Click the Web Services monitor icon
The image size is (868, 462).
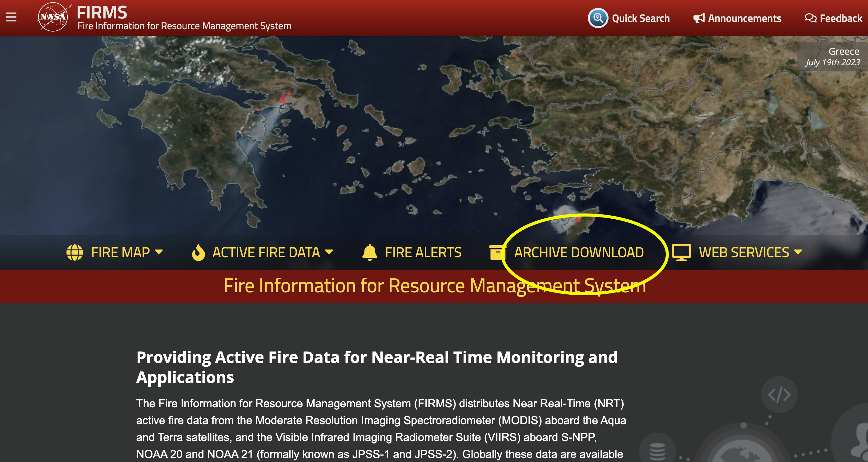(681, 253)
